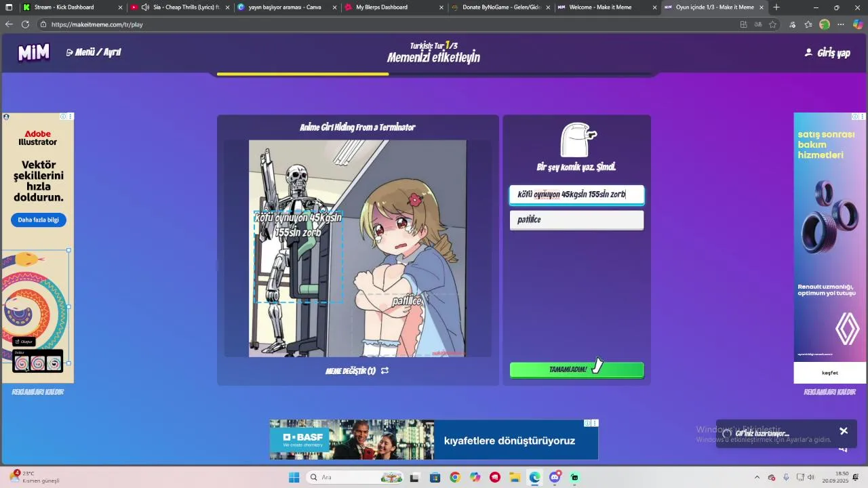Click the first caption input field
Screen dimensions: 868x488
tap(576, 195)
